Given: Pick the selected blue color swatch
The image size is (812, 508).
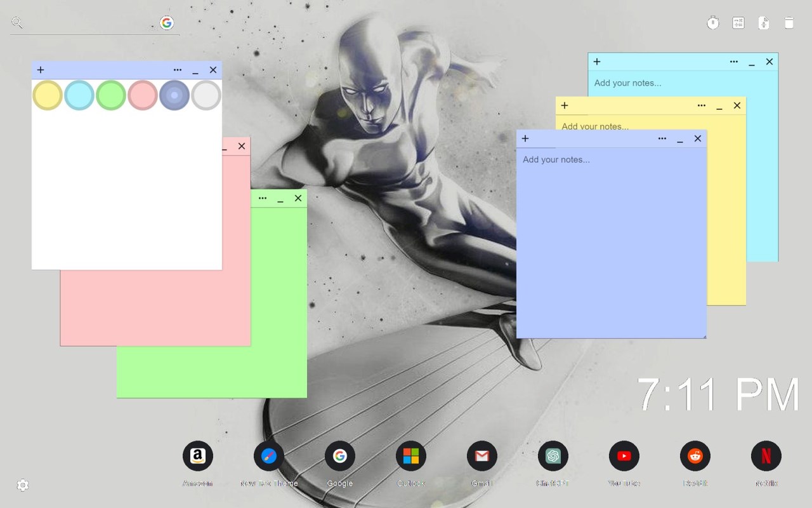Looking at the screenshot, I should point(174,95).
